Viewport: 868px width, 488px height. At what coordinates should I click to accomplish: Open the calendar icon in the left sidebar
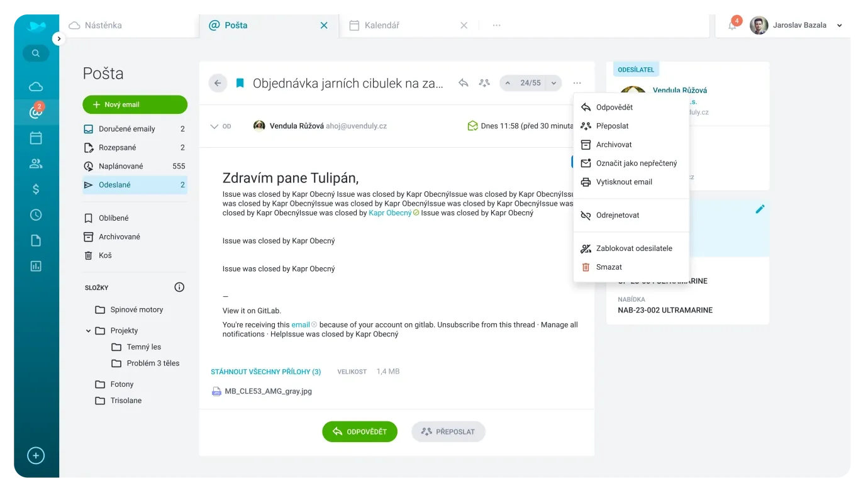[36, 138]
